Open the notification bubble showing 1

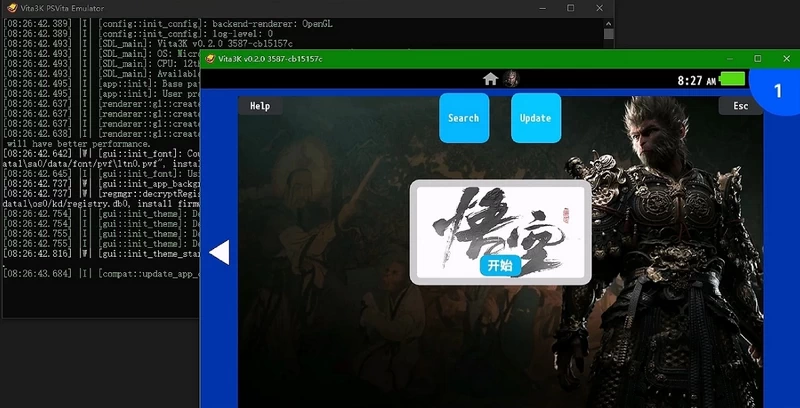[778, 91]
